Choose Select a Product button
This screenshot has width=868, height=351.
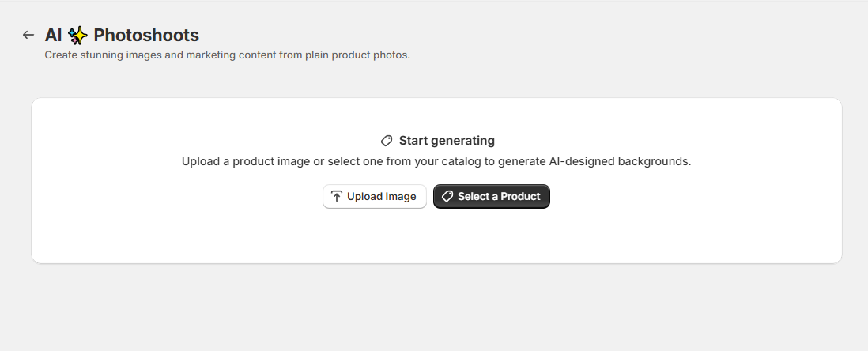click(492, 196)
